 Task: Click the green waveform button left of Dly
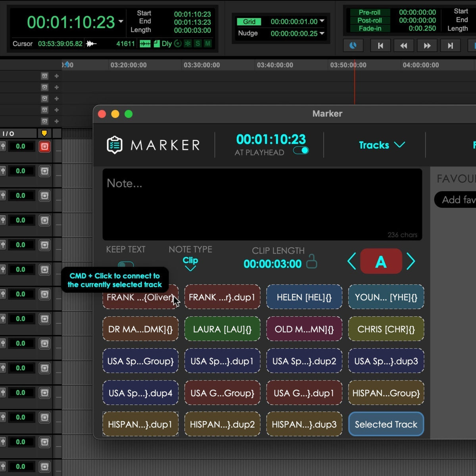point(145,44)
